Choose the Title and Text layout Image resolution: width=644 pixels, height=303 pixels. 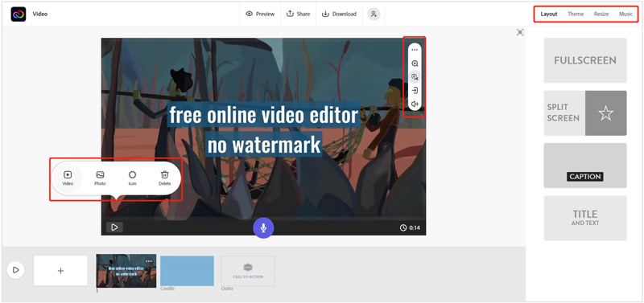[x=585, y=218]
